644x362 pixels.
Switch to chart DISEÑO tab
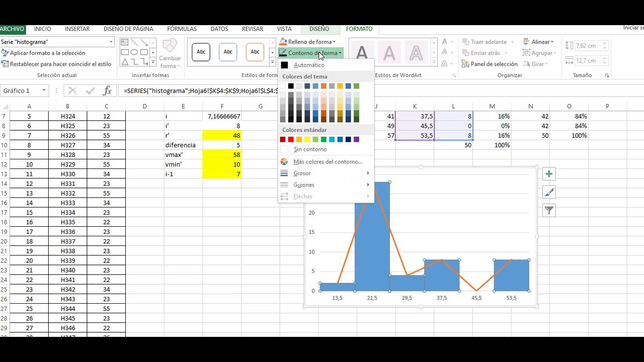point(319,29)
